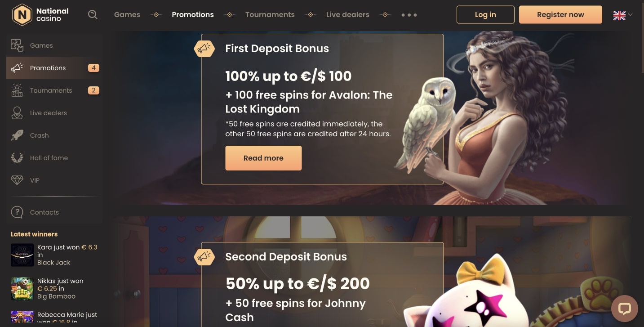The width and height of the screenshot is (644, 327).
Task: Choose the Live dealers sidebar icon
Action: point(17,113)
